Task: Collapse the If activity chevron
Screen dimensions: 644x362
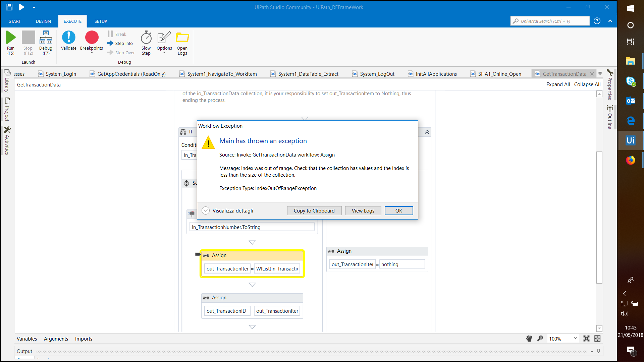Action: click(427, 132)
